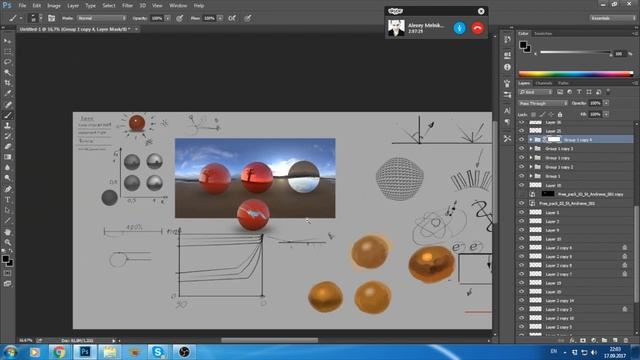Click the layer Opacity value field
Screen dimensions: 640x360
tap(596, 103)
